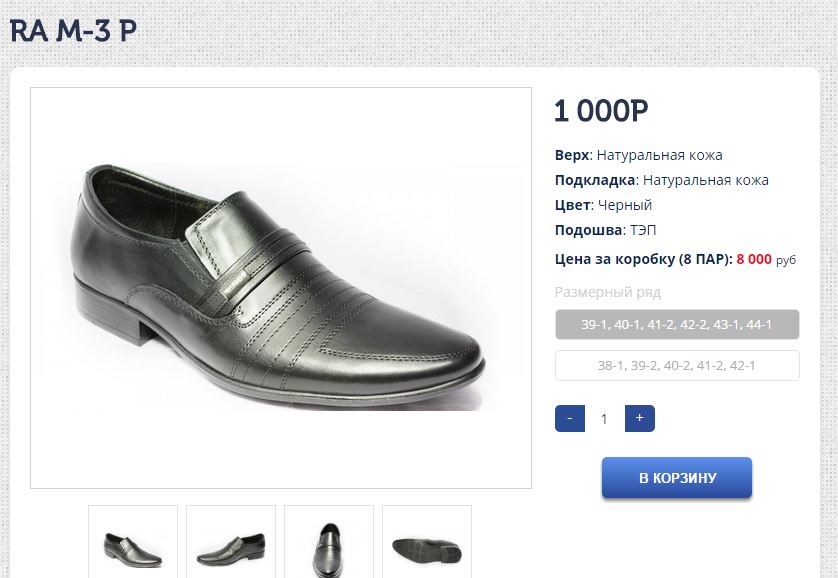This screenshot has height=578, width=838.
Task: Show the shoe sole thumbnail
Action: tap(427, 545)
